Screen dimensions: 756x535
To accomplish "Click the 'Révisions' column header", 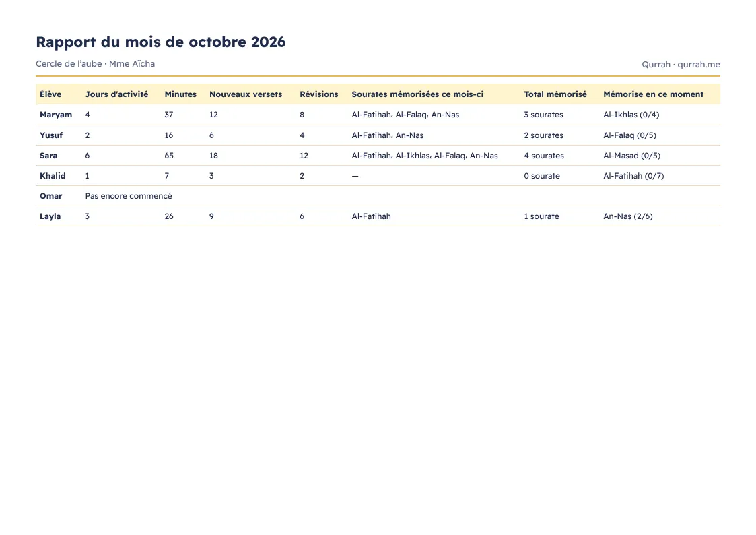I will pos(318,94).
